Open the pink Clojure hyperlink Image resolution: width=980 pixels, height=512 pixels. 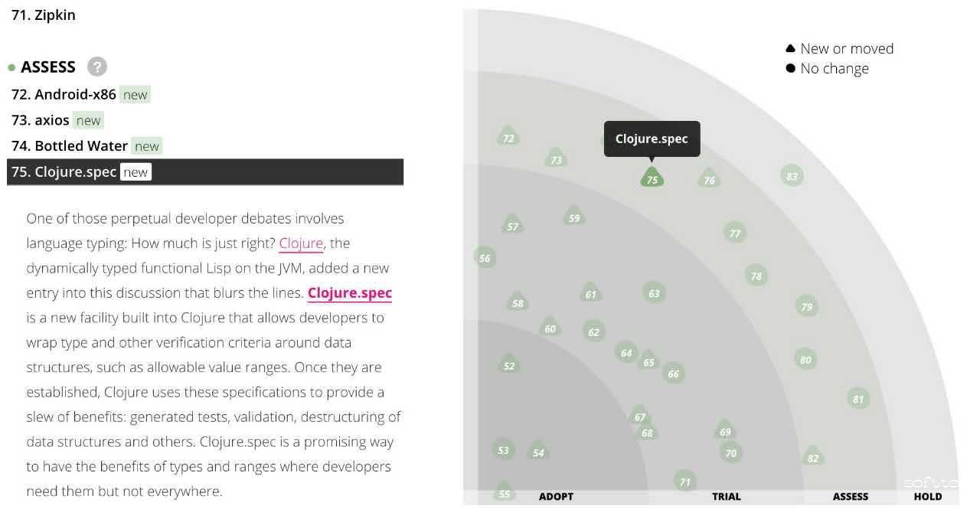301,243
